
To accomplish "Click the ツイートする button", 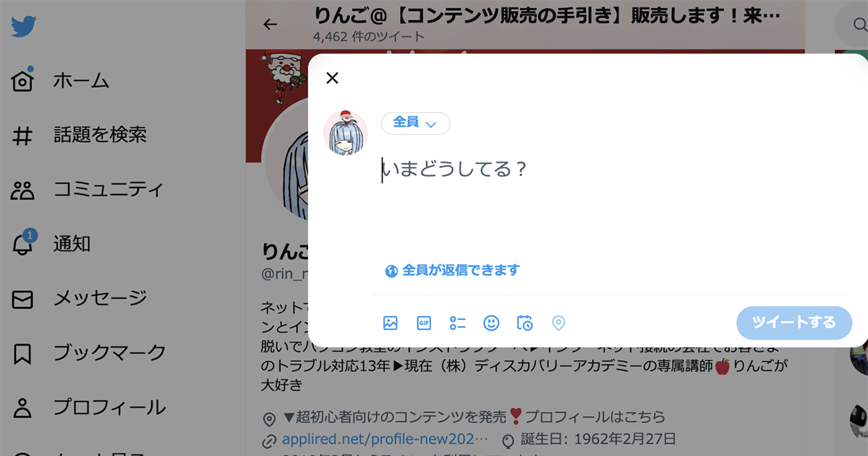I will point(794,323).
